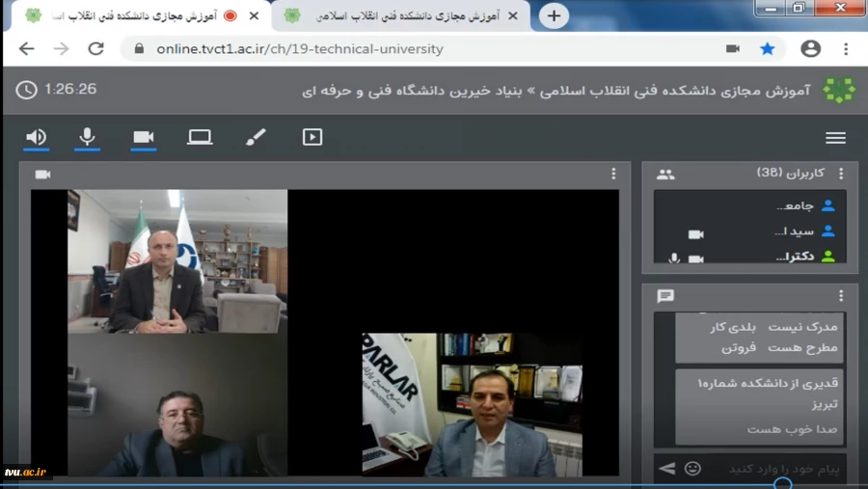Toggle the microphone in the toolbar
The width and height of the screenshot is (868, 489).
[x=88, y=137]
